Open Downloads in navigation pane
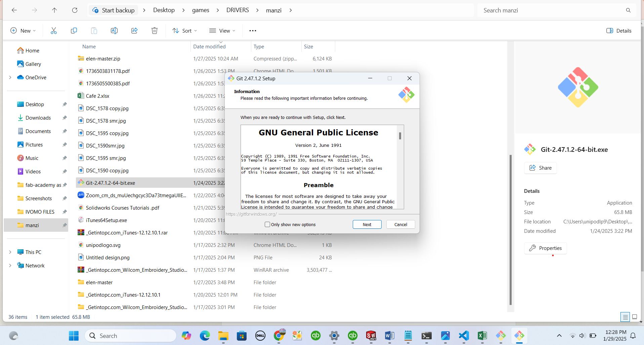 coord(38,118)
